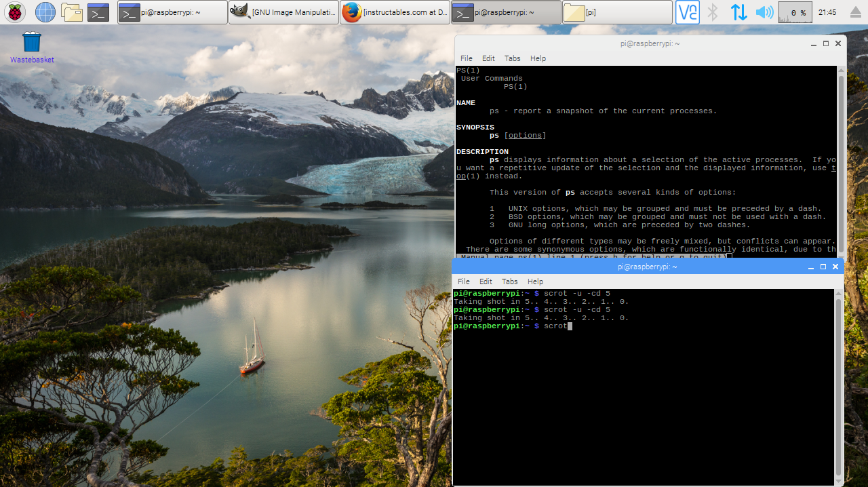
Task: Open the Raspberry Pi applications menu
Action: coord(14,12)
